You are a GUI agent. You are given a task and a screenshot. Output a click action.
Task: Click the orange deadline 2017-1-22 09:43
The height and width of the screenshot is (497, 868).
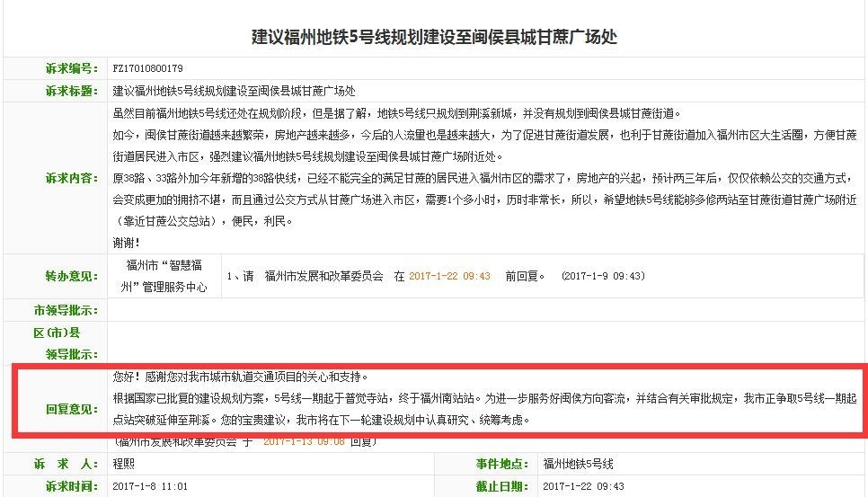(x=449, y=276)
